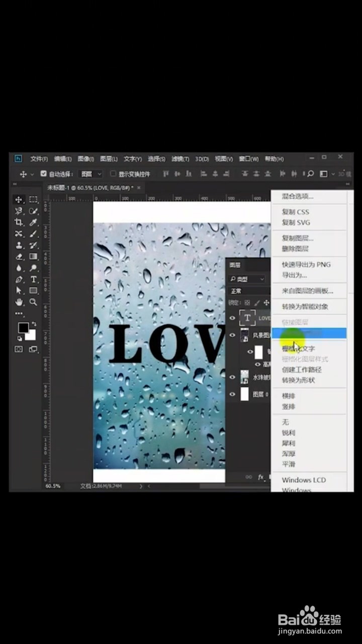Image resolution: width=362 pixels, height=644 pixels.
Task: Select the Path Selection arrow tool
Action: 19,291
